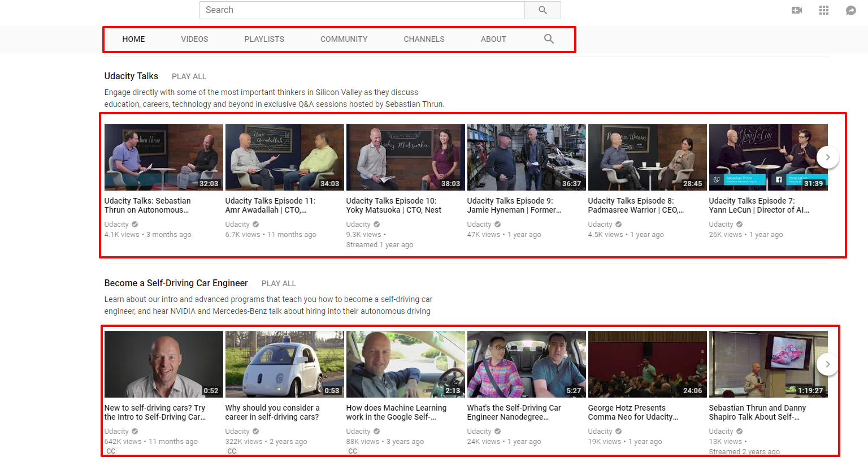
Task: Click the search magnifier button beside search box
Action: [542, 10]
